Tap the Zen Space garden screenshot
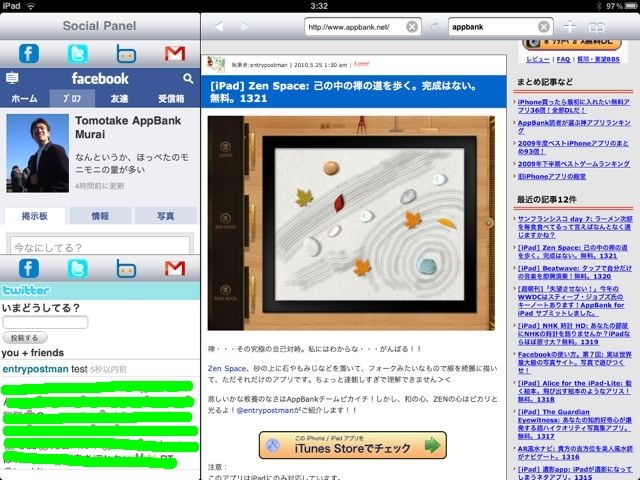The image size is (640, 480). point(351,223)
